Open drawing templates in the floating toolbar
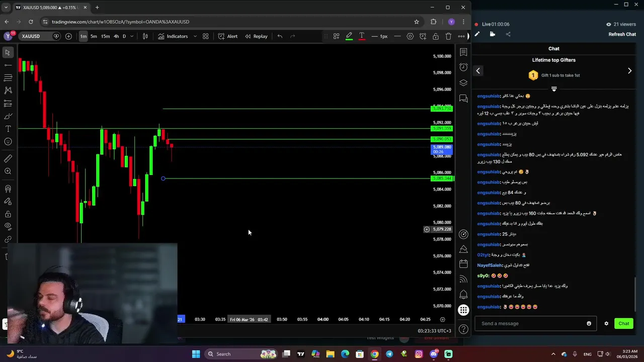 click(x=336, y=36)
